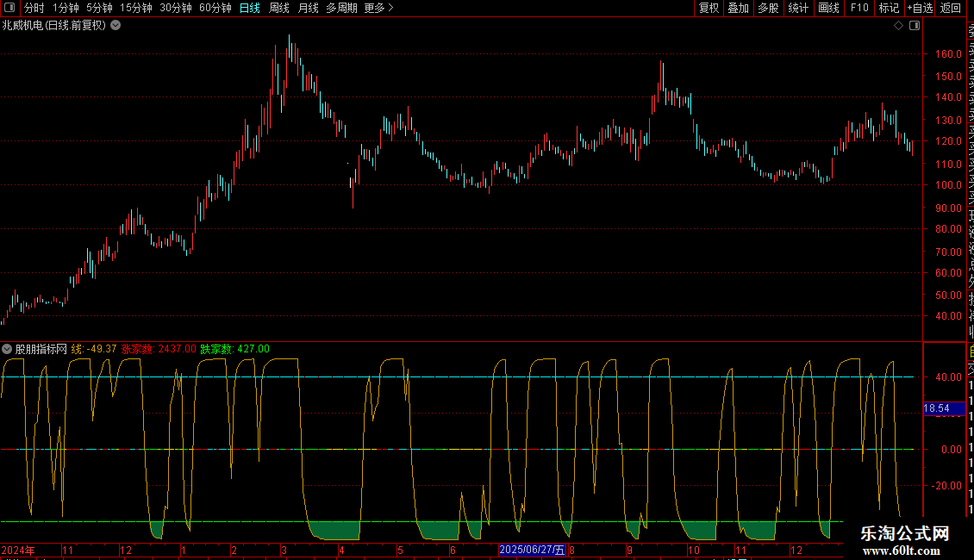
Task: Switch chart to 60分钟 period
Action: pos(215,8)
